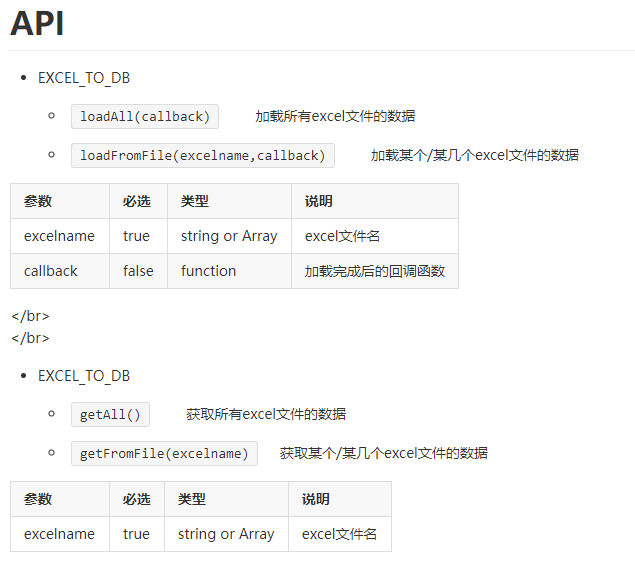Viewport: 635px width, 568px height.
Task: Click the loadFromFile(excelname,callback) code snippet
Action: click(x=203, y=155)
